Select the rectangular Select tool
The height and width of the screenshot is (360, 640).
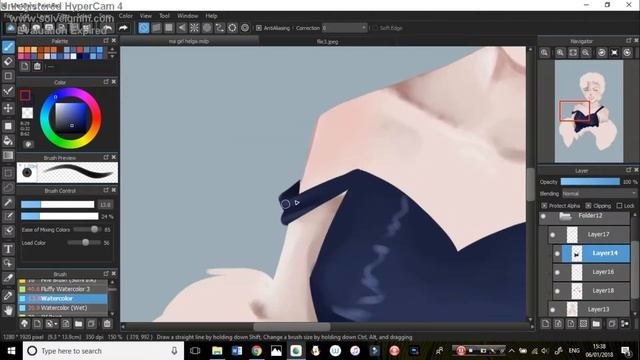(x=8, y=173)
